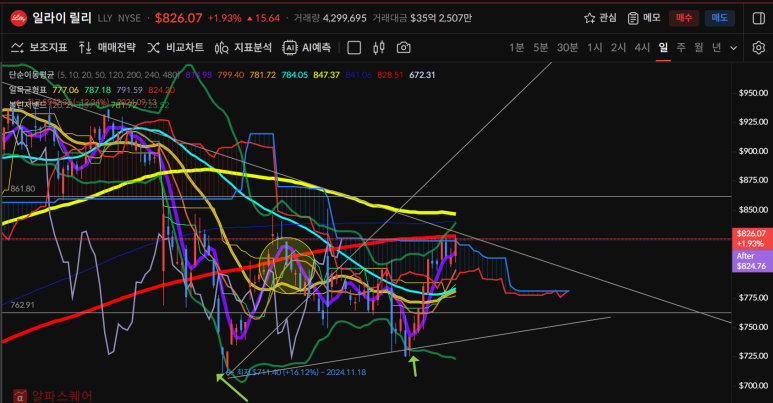Click the 672.31 moving average value

(x=422, y=75)
